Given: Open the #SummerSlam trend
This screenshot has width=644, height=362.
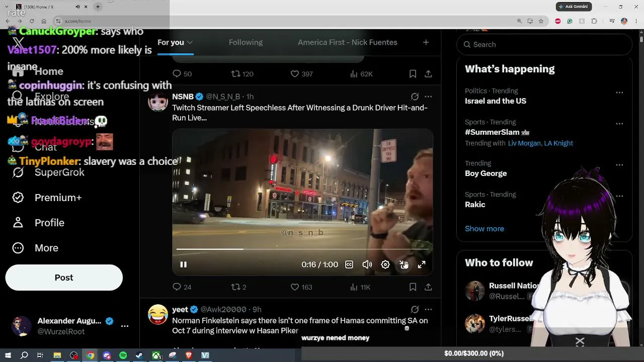Looking at the screenshot, I should tap(497, 132).
